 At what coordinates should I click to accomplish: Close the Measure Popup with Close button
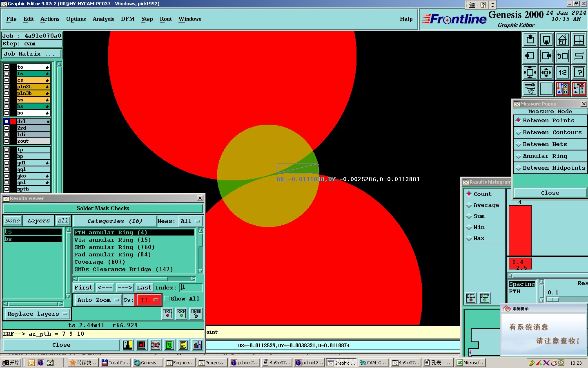tap(550, 193)
